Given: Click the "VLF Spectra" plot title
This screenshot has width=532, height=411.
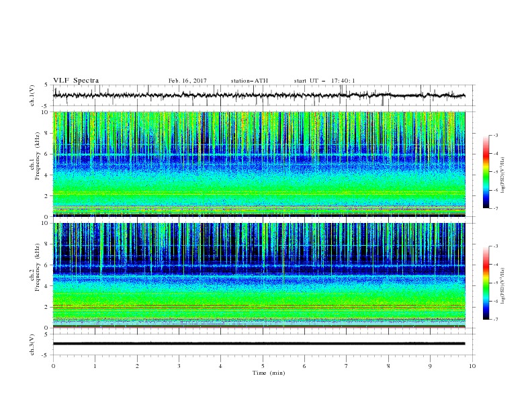Looking at the screenshot, I should click(76, 81).
